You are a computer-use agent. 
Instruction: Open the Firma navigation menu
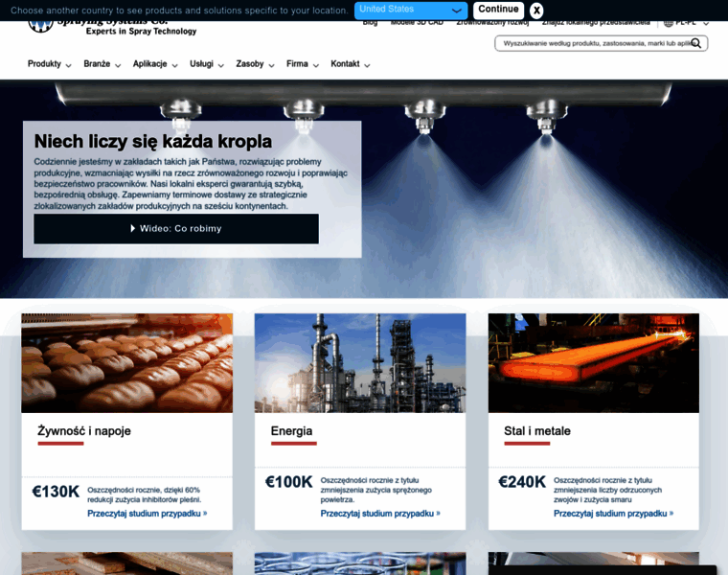tap(303, 64)
